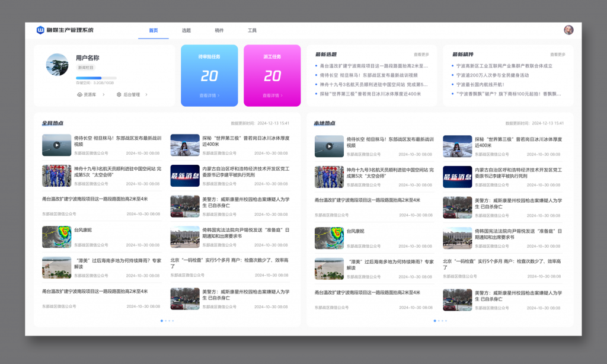Click 查看更多 in the 最新选题 panel
The width and height of the screenshot is (607, 364).
pos(421,55)
